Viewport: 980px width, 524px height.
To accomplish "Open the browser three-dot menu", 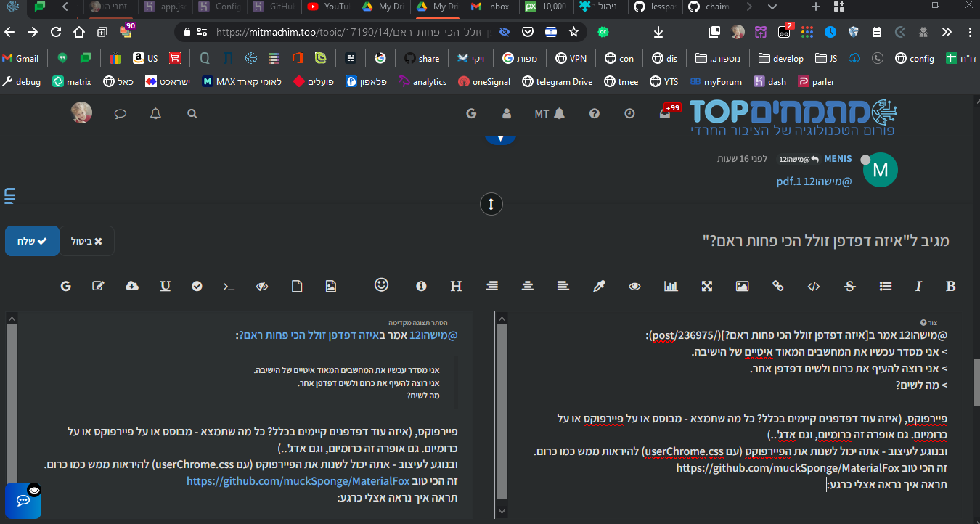I will pos(970,32).
